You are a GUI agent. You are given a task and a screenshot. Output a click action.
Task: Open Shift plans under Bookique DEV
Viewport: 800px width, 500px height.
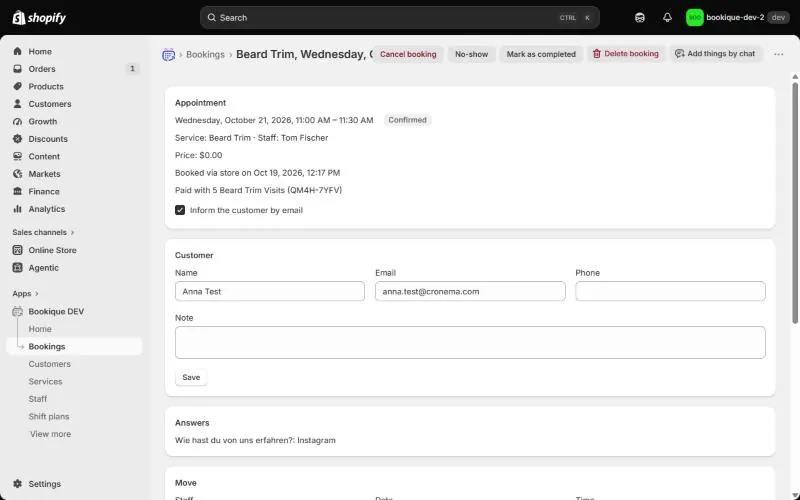(49, 417)
